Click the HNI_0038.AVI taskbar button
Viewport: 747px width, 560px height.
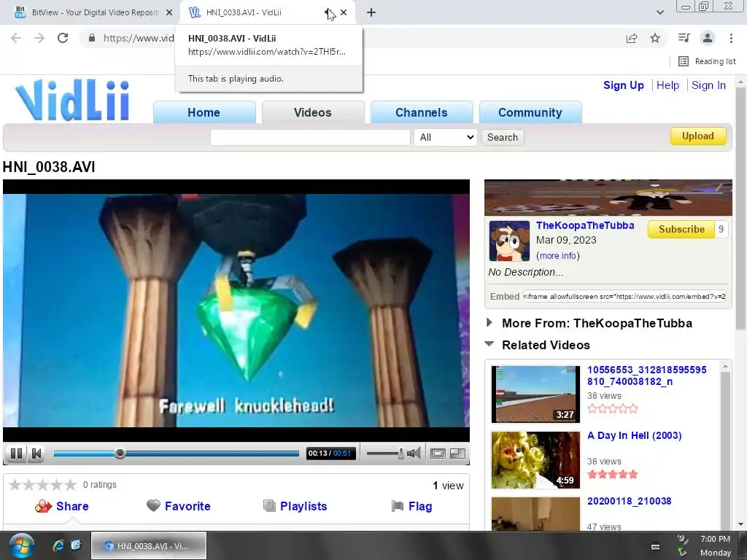tap(149, 545)
